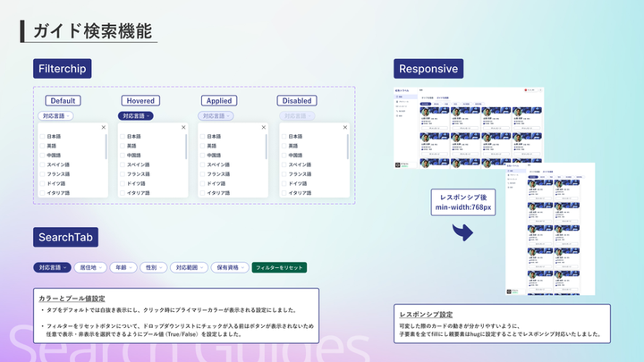Check 日本語 in the Default panel
The height and width of the screenshot is (362, 644).
[x=42, y=136]
